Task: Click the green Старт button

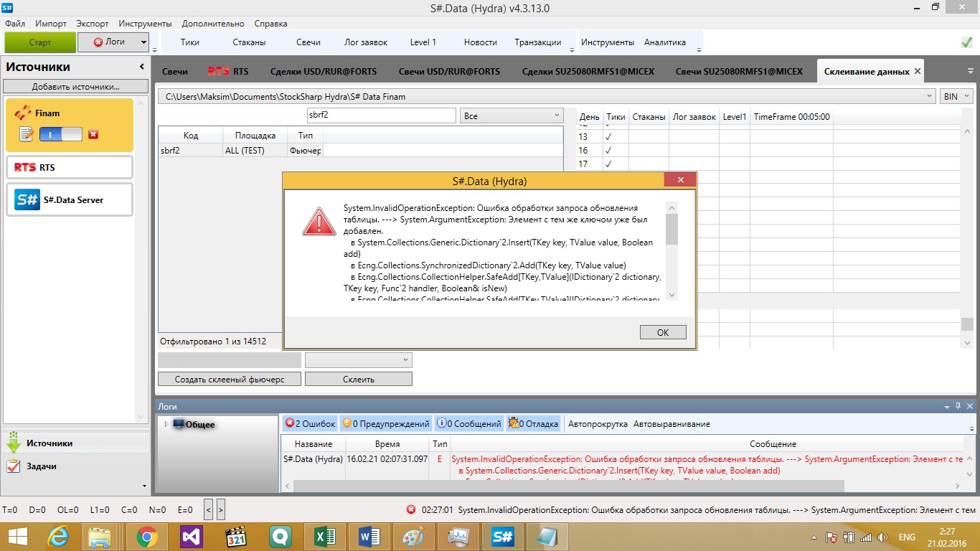Action: pos(40,42)
